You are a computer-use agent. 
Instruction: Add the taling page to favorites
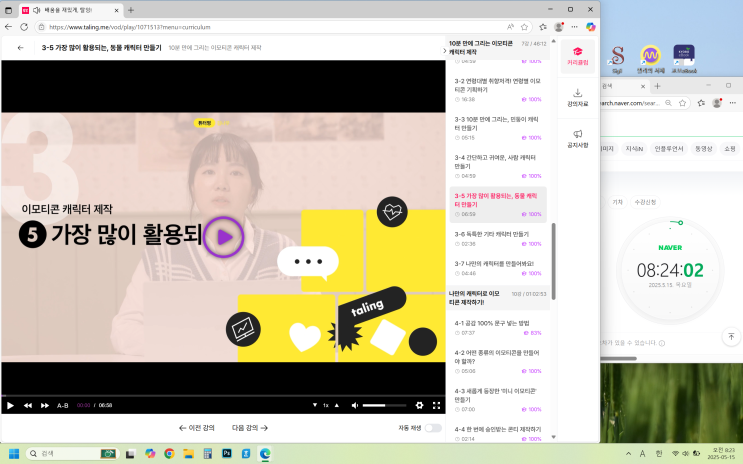tap(524, 27)
